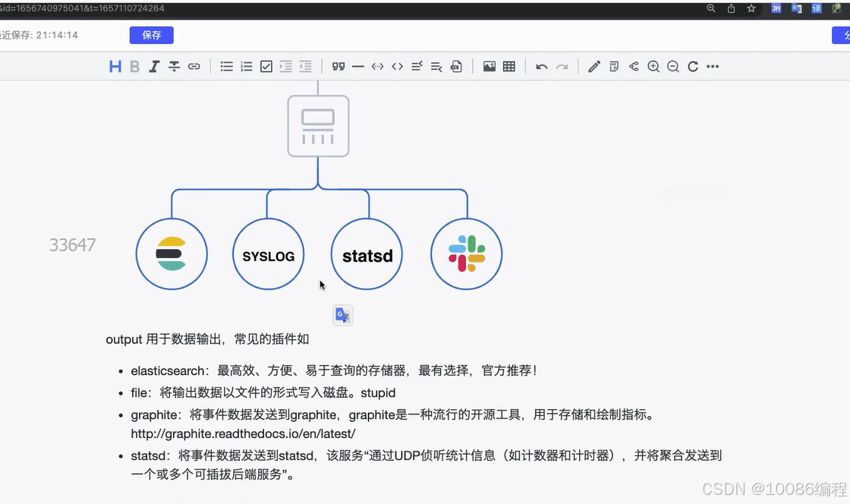
Task: Click the browser zoom magnifier in address bar
Action: point(710,8)
